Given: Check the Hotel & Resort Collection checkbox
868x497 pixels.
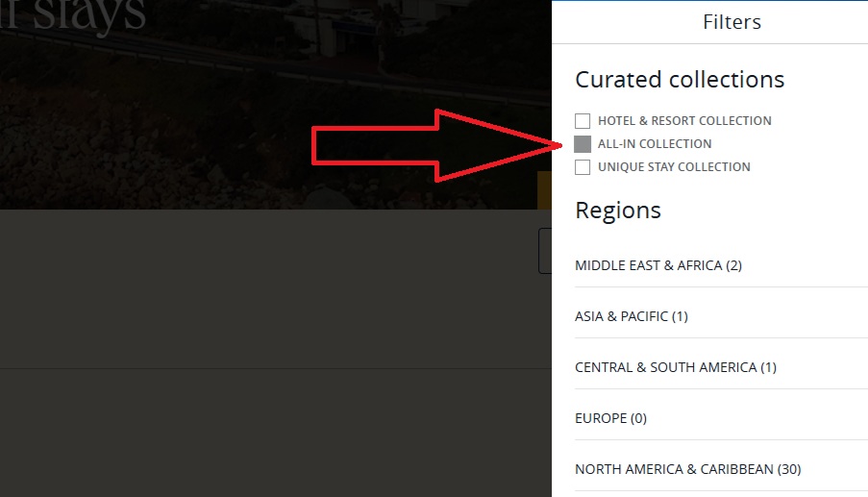Looking at the screenshot, I should (x=583, y=121).
